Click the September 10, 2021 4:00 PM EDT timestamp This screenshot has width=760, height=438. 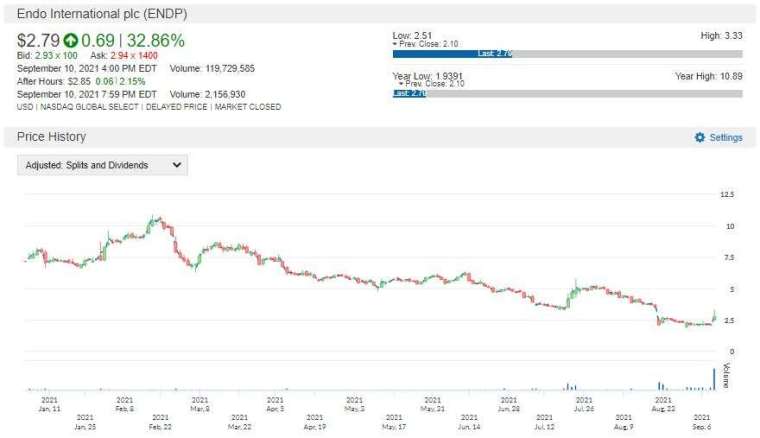point(87,68)
